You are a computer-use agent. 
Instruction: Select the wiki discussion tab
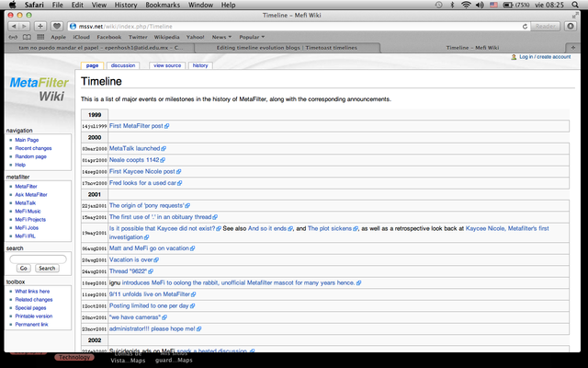[x=123, y=65]
